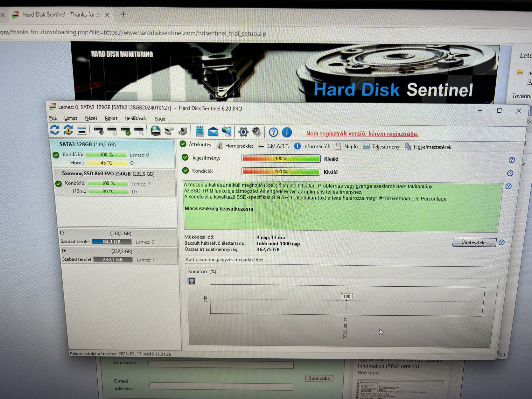532x399 pixels.
Task: Click the main Kondíció 100 % colored bar
Action: (281, 171)
